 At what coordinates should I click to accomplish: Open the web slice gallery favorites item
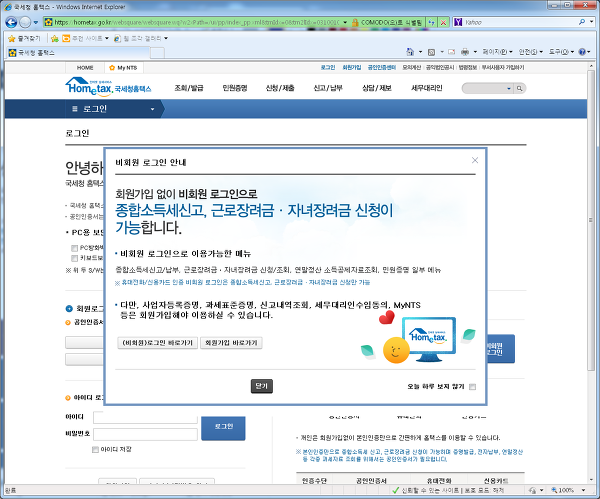coord(141,38)
